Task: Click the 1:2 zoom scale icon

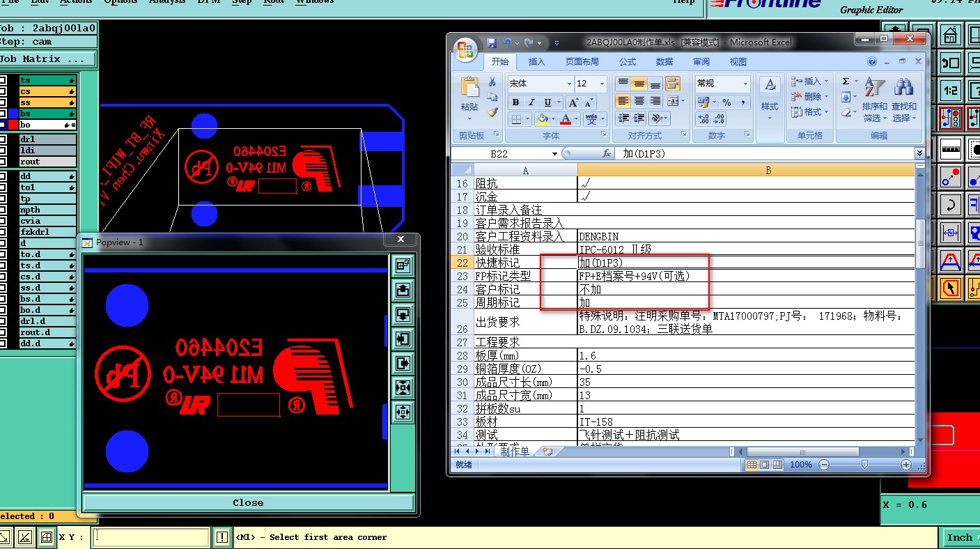Action: (951, 91)
